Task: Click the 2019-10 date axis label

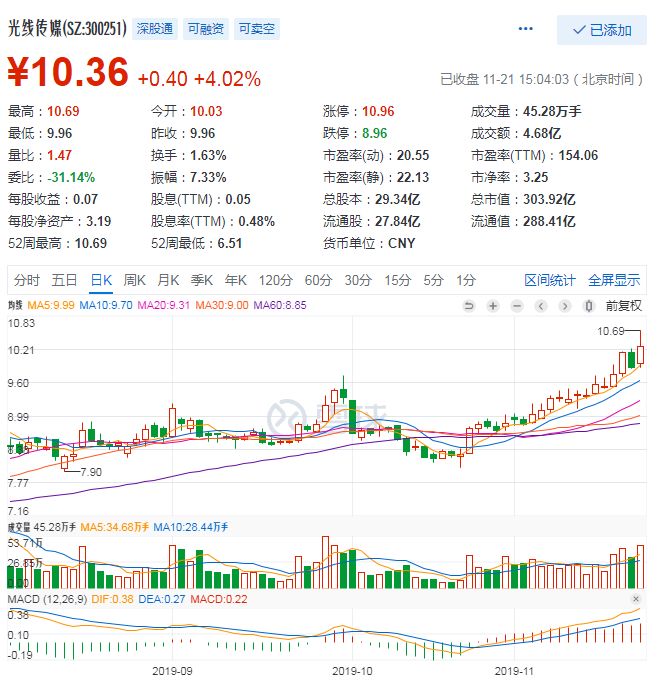Action: click(352, 671)
